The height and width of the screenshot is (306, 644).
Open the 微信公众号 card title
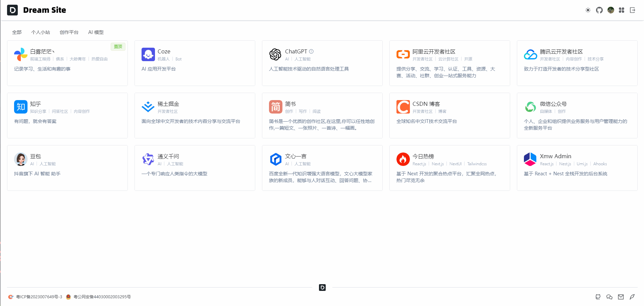pos(553,104)
